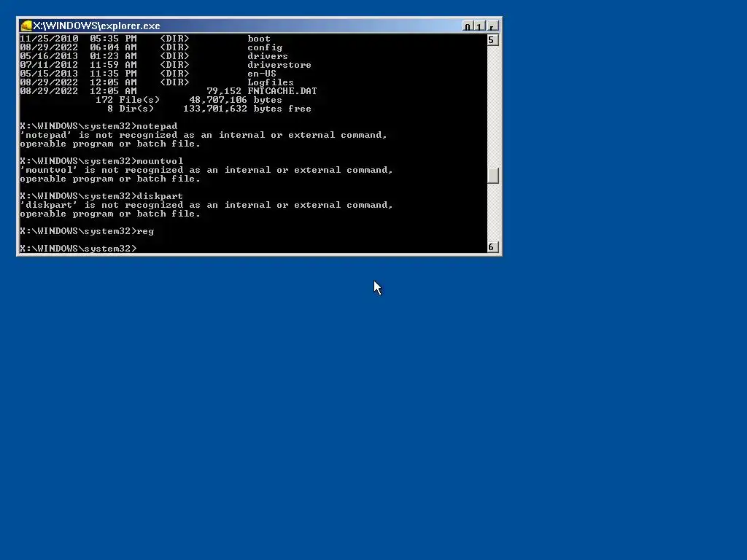Click the console window icon in title bar
747x560 pixels.
pyautogui.click(x=26, y=26)
